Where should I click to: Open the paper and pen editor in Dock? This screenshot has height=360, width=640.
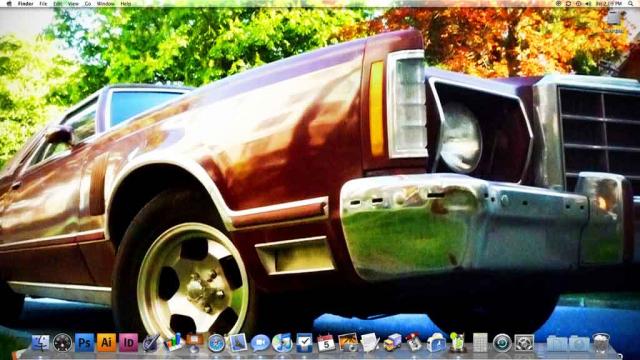pyautogui.click(x=370, y=343)
